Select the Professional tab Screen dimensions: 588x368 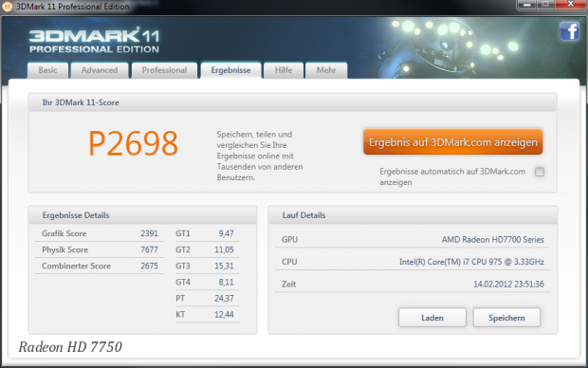pos(164,70)
